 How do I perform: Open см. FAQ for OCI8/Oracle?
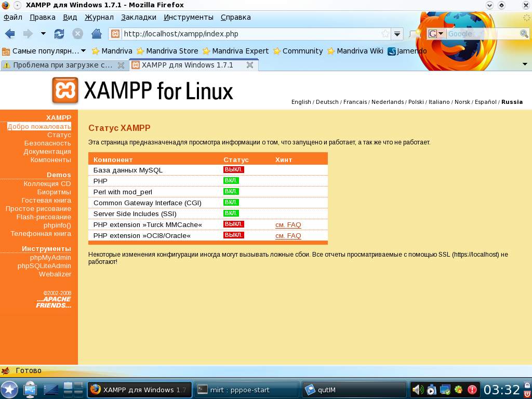[x=288, y=235]
